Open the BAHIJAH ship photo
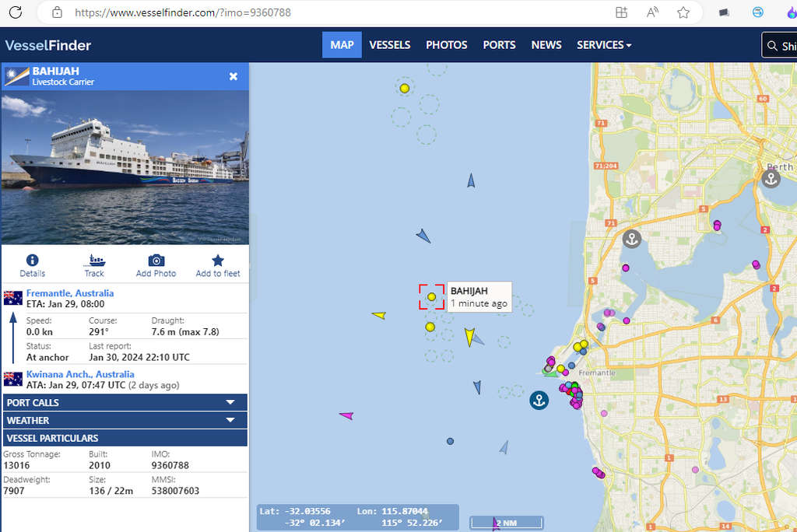 [x=125, y=167]
